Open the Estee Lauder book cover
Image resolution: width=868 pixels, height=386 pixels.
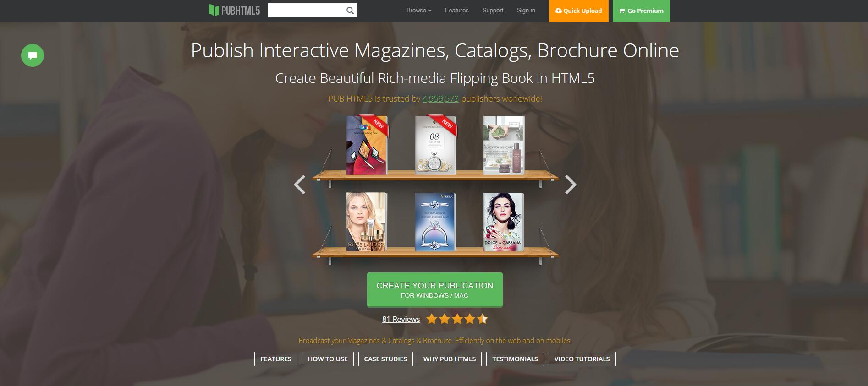[x=366, y=222]
